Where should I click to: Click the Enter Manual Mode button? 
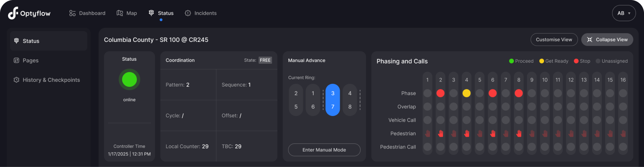(x=324, y=150)
